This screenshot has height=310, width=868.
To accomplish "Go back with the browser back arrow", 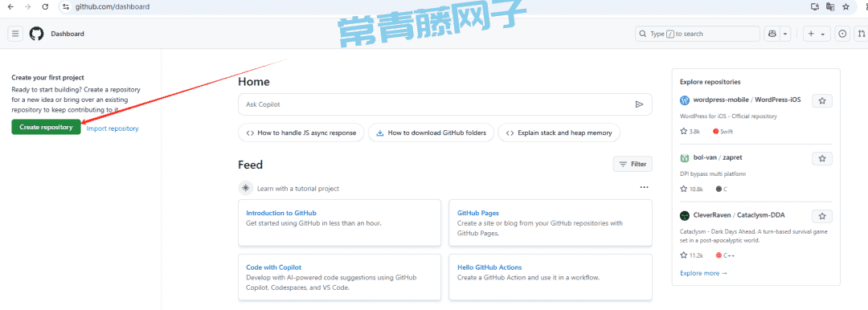I will (x=10, y=6).
